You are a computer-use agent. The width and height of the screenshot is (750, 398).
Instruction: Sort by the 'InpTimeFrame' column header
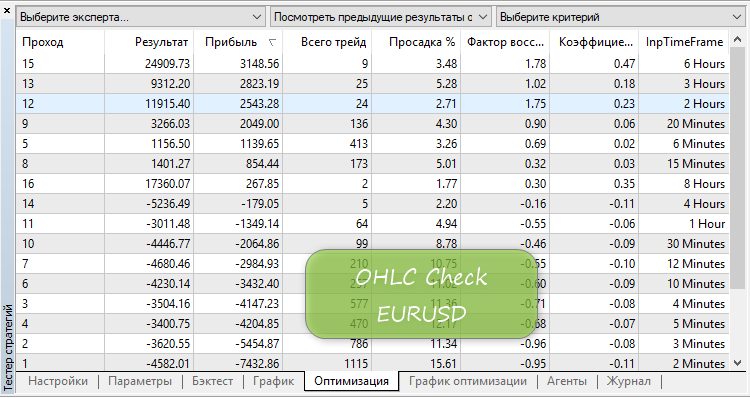tap(684, 42)
